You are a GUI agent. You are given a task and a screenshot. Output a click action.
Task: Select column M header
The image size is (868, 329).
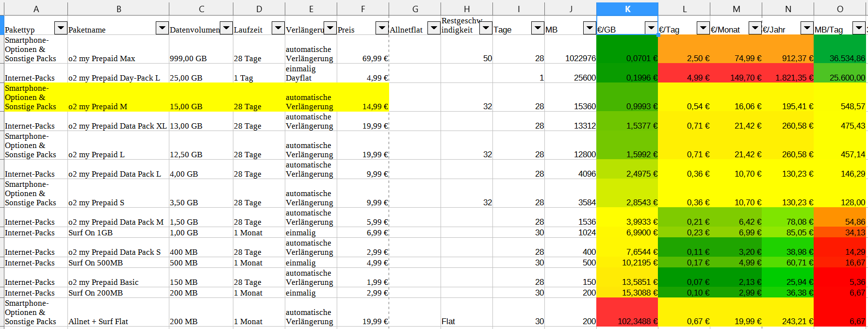coord(736,9)
